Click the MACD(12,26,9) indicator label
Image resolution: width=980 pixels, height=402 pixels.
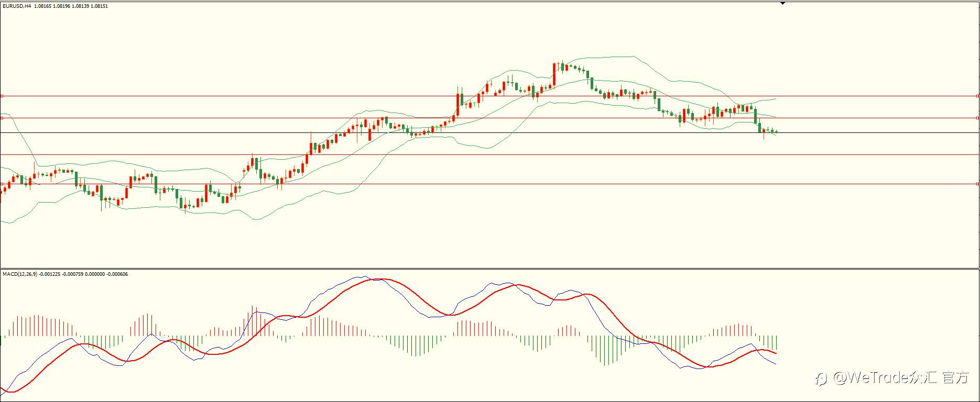20,274
